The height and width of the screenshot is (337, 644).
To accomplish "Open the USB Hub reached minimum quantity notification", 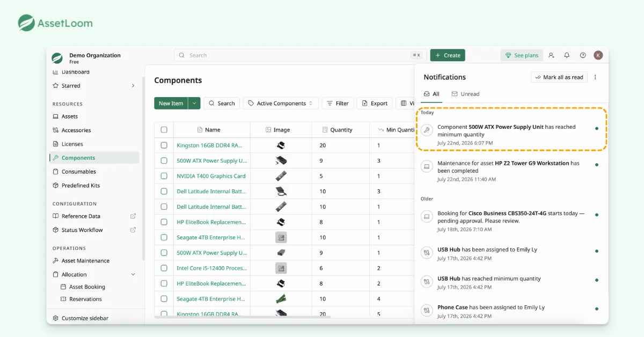I will point(511,283).
